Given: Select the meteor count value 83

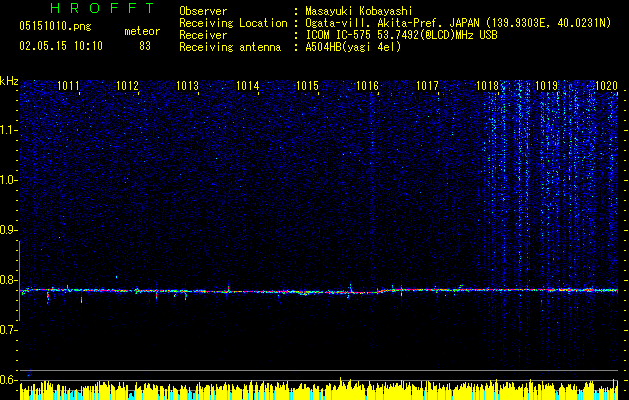Looking at the screenshot, I should 145,46.
